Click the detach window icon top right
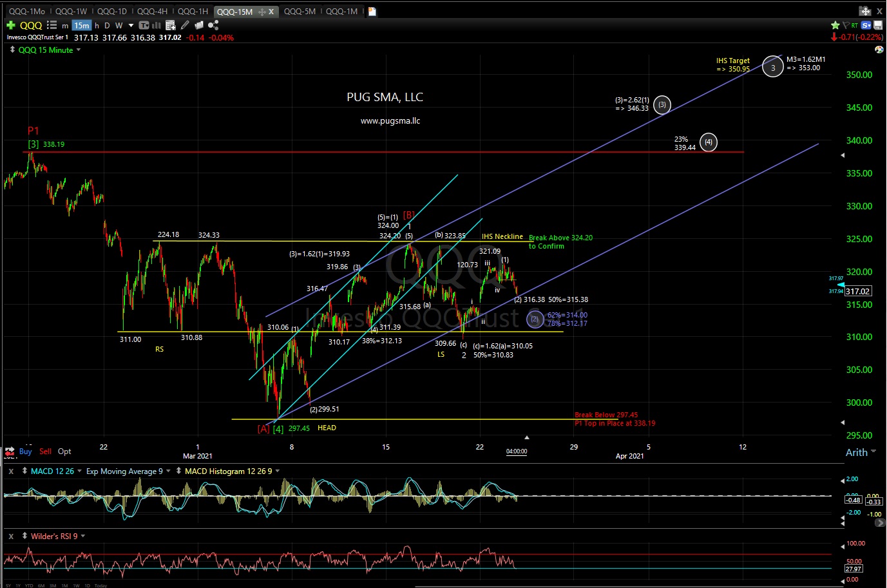 point(865,11)
